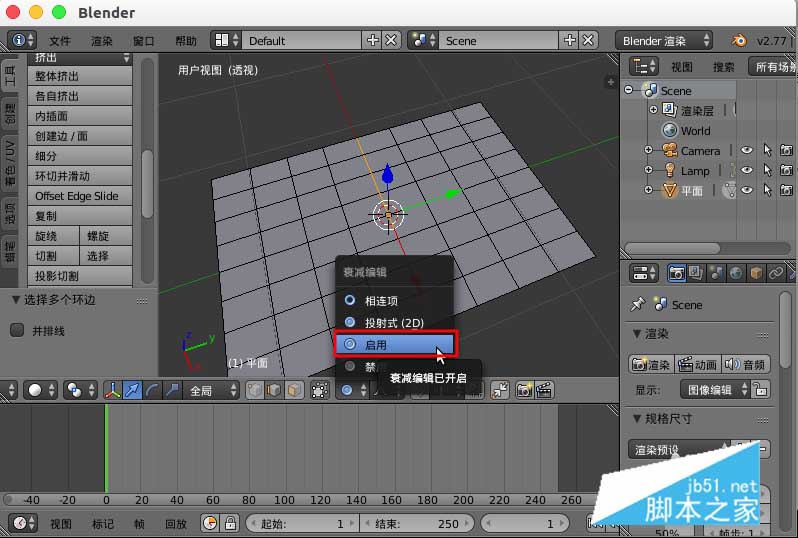Collapse the 规格尺寸 panel

click(x=637, y=418)
